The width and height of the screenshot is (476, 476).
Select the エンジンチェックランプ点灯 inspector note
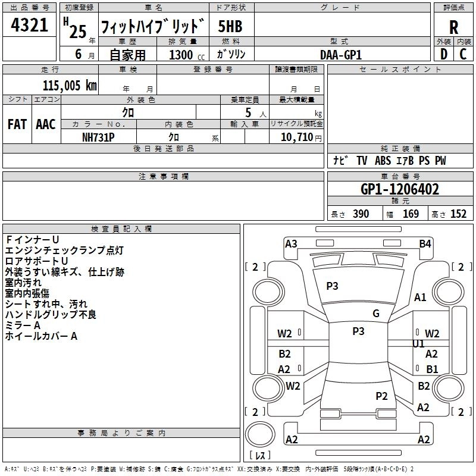(64, 250)
